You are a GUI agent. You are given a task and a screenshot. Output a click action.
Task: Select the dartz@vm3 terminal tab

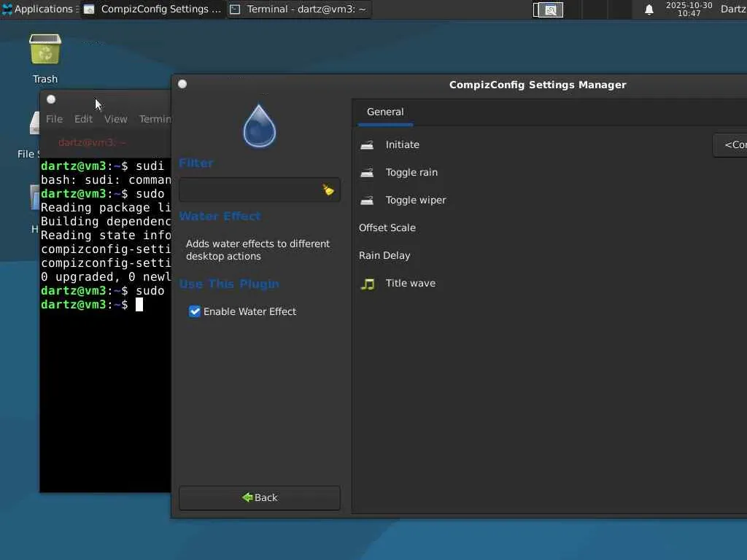tap(91, 142)
